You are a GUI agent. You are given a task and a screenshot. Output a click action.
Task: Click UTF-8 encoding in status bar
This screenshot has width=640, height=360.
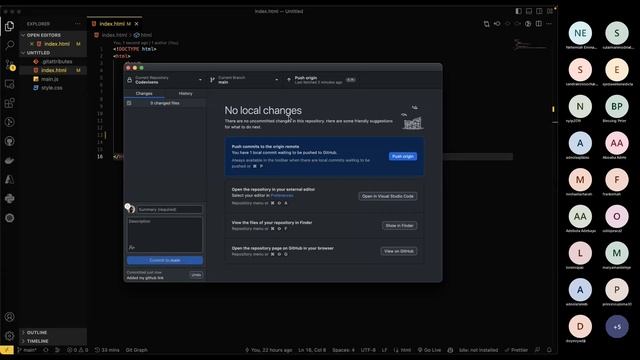tap(368, 350)
